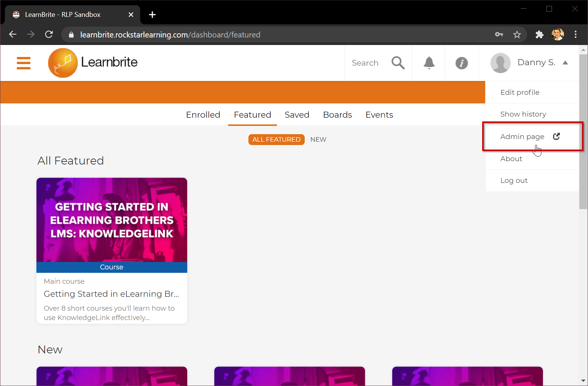Select Edit profile menu item

click(532, 92)
